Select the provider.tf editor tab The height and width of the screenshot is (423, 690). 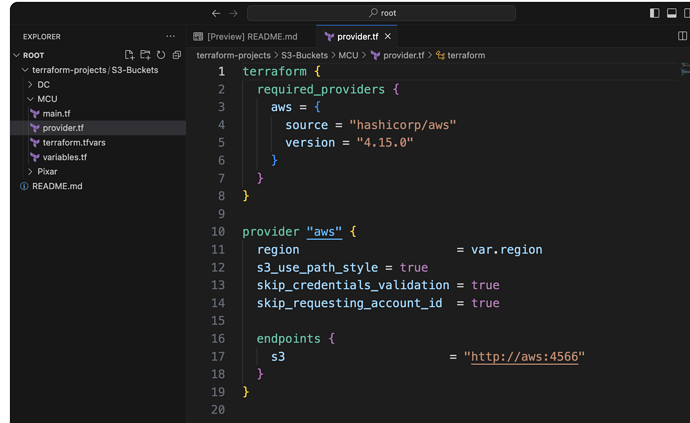[x=357, y=37]
